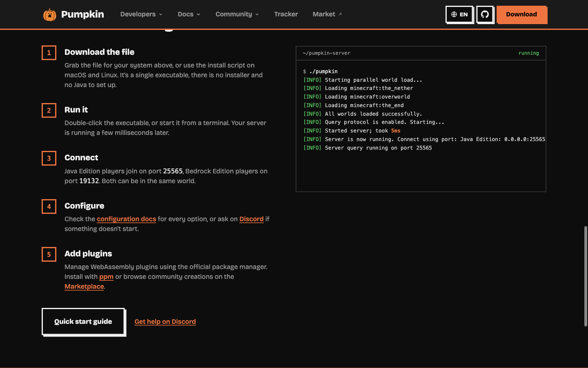Click the orange Download button

[x=521, y=14]
